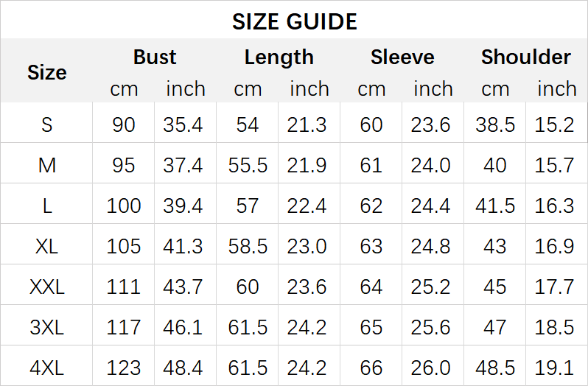Click the XXL size row label

46,287
